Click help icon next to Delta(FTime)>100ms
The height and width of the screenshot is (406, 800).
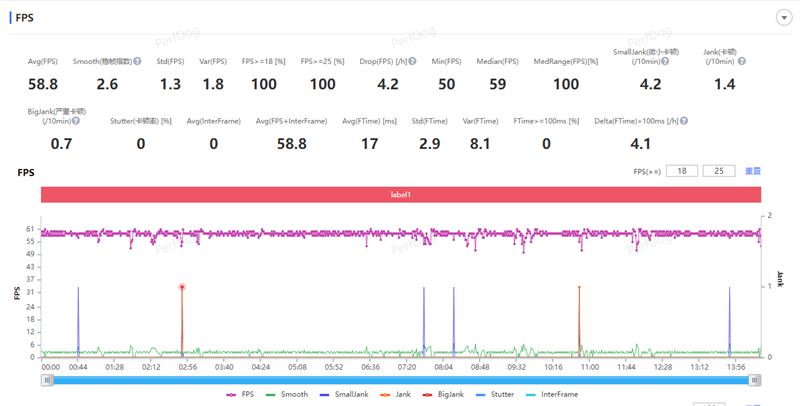[x=685, y=121]
